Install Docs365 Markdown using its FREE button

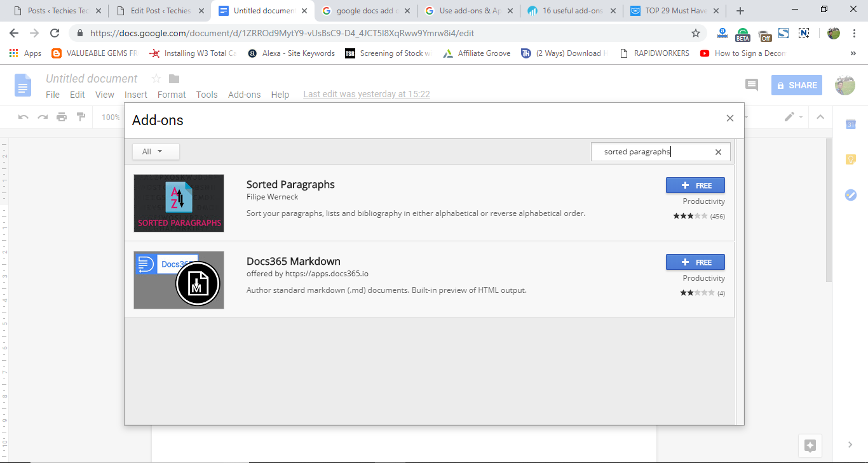click(x=695, y=262)
